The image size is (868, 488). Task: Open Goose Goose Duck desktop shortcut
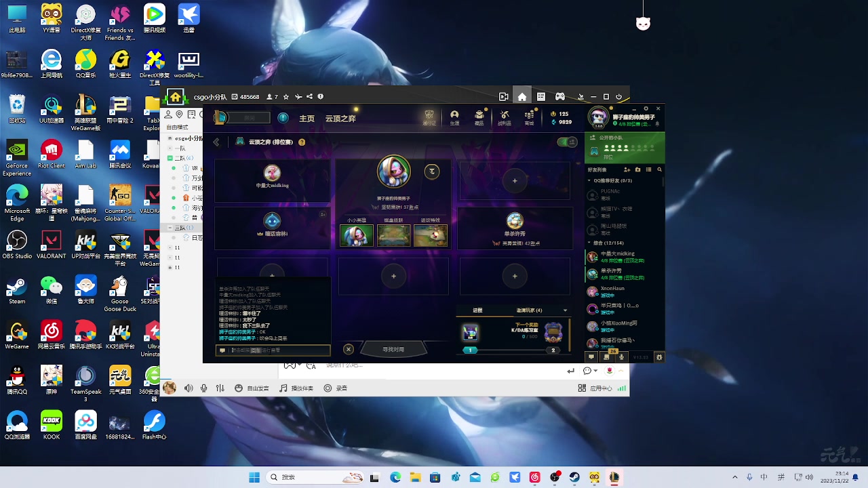click(120, 293)
